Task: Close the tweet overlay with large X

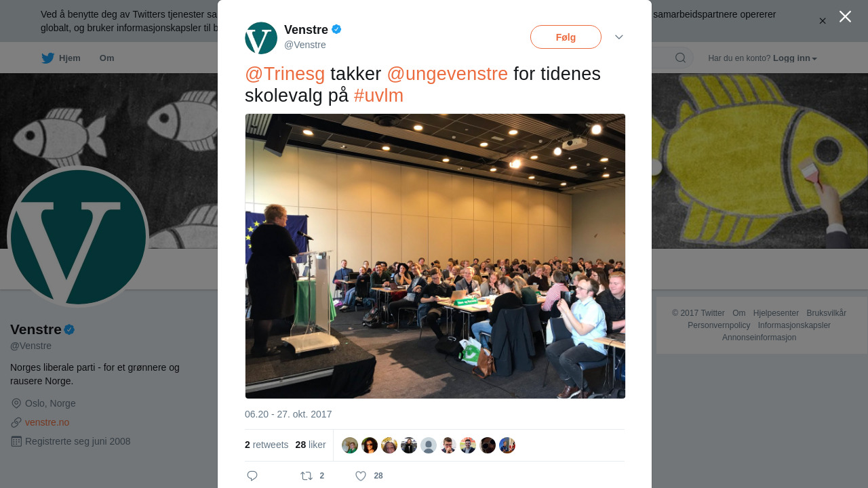Action: (845, 16)
